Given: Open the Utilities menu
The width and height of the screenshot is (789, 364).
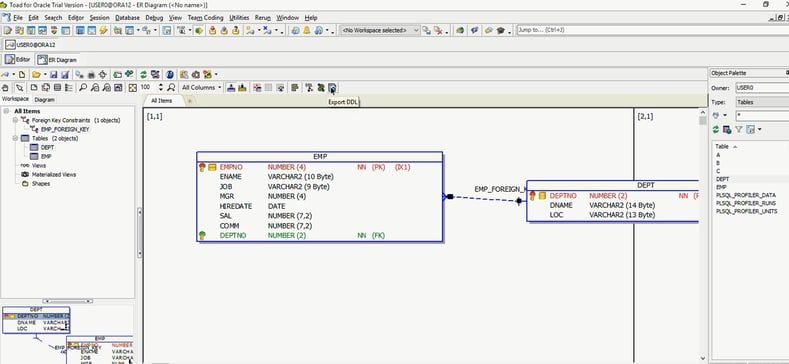Looking at the screenshot, I should point(239,18).
